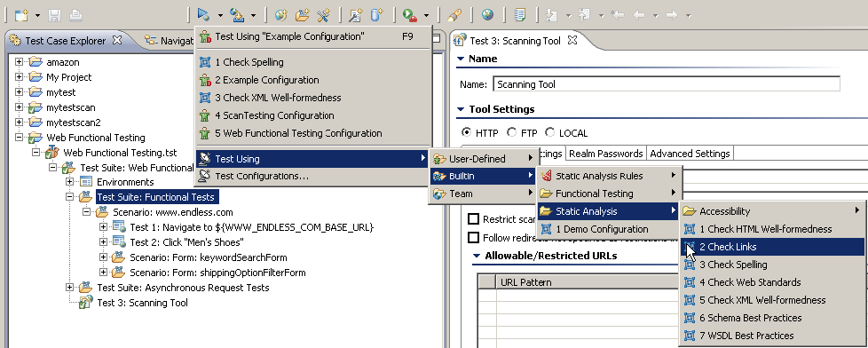Image resolution: width=868 pixels, height=348 pixels.
Task: Click the Print toolbar icon
Action: click(x=75, y=15)
